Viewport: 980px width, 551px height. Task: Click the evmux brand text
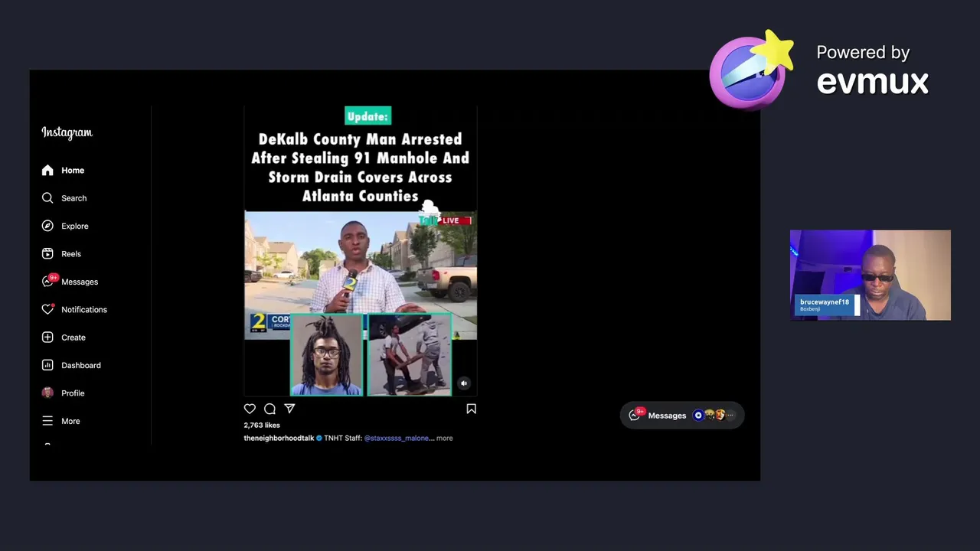[873, 82]
